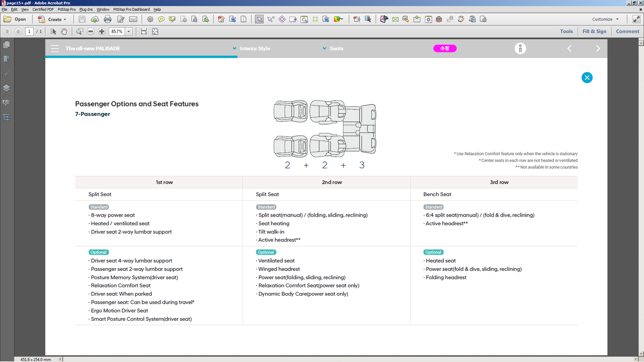The width and height of the screenshot is (644, 362).
Task: Toggle full screen read mode icon
Action: [636, 19]
